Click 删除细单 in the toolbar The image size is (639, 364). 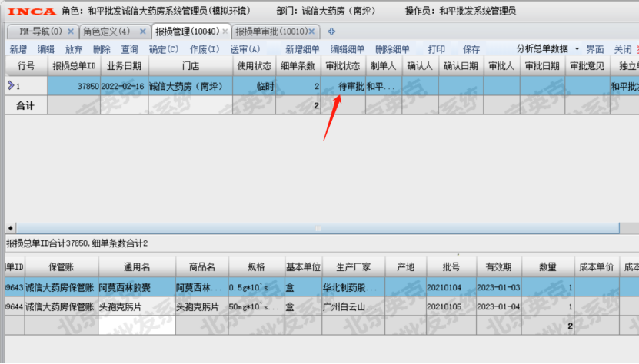[x=392, y=49]
